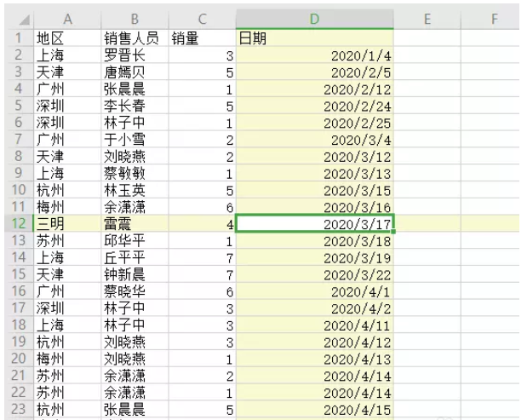Select active date cell 2020/3/17
Image resolution: width=527 pixels, height=420 pixels.
315,223
